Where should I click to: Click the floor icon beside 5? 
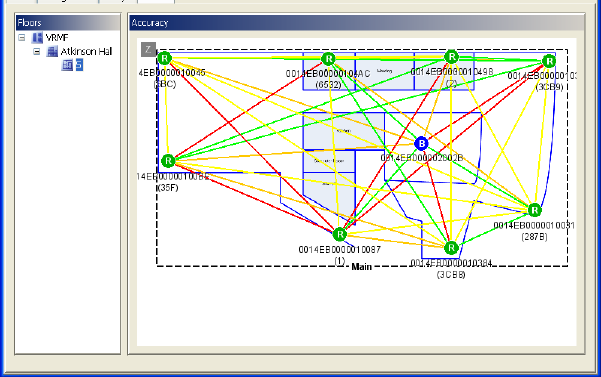click(67, 65)
